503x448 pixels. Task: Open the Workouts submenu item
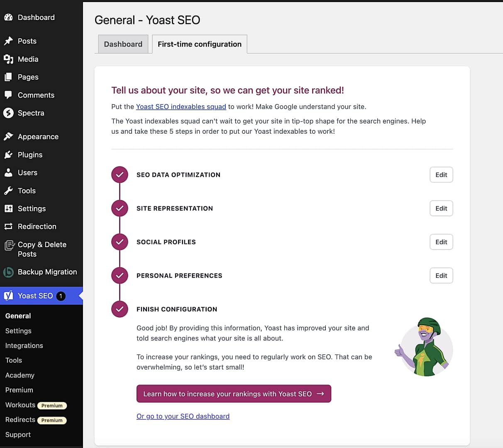(x=20, y=405)
